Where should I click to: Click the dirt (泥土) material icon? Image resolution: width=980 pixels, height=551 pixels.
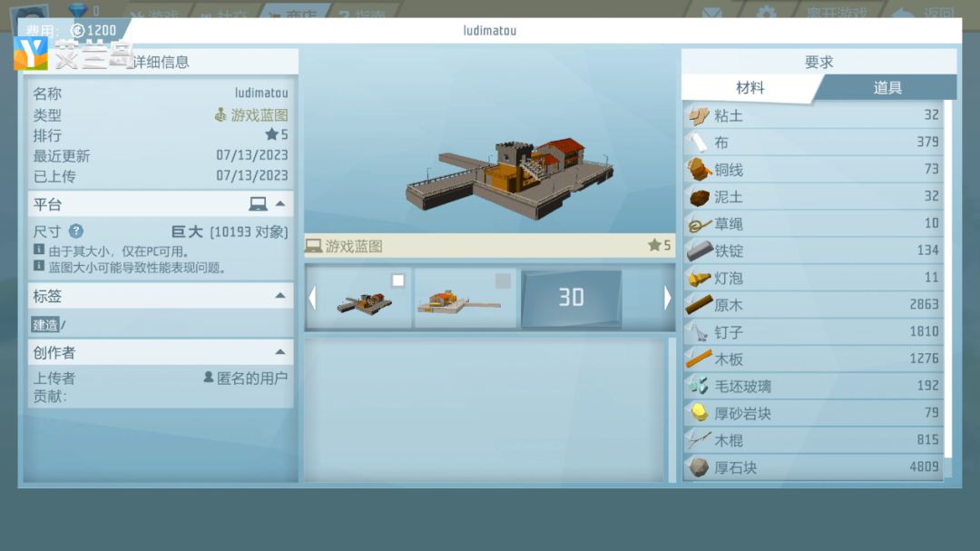(699, 197)
